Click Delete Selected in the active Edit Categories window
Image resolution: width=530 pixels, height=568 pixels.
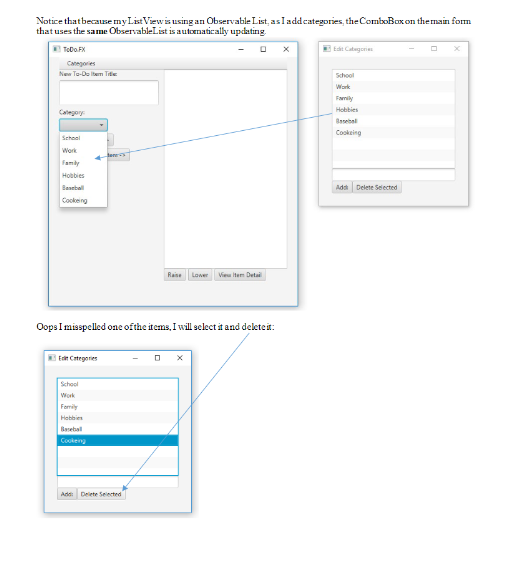pyautogui.click(x=101, y=494)
